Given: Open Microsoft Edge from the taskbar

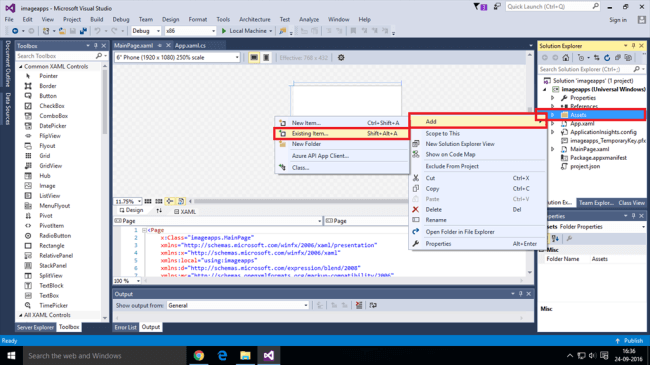Looking at the screenshot, I should point(222,355).
